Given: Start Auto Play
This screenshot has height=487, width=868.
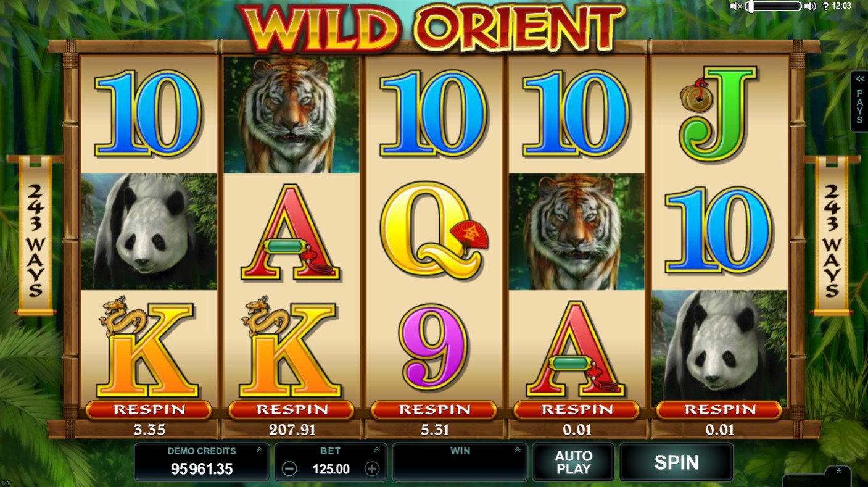Looking at the screenshot, I should [574, 462].
